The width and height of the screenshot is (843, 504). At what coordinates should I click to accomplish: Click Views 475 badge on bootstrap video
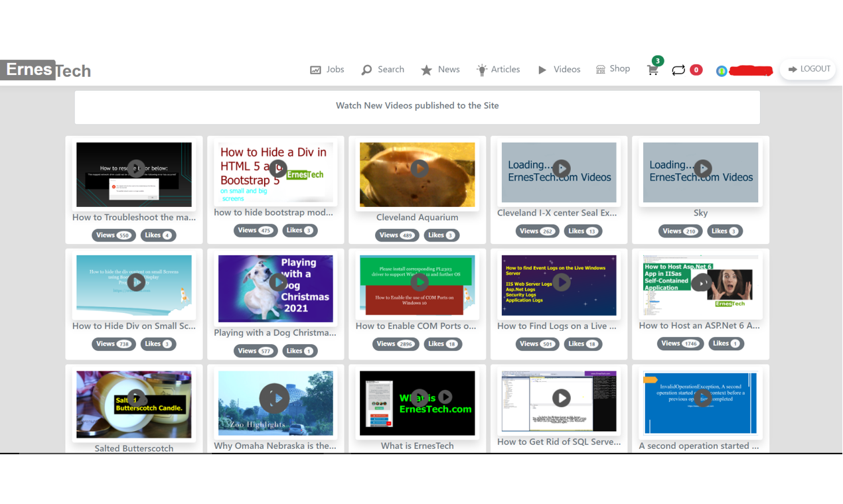tap(256, 231)
